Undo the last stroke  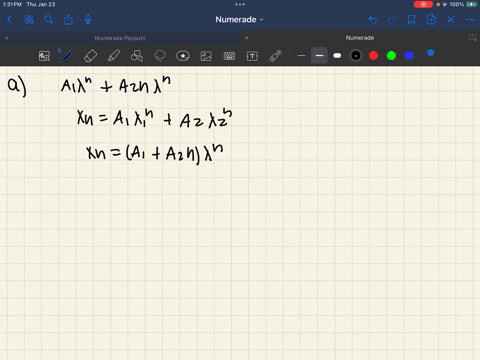[373, 20]
